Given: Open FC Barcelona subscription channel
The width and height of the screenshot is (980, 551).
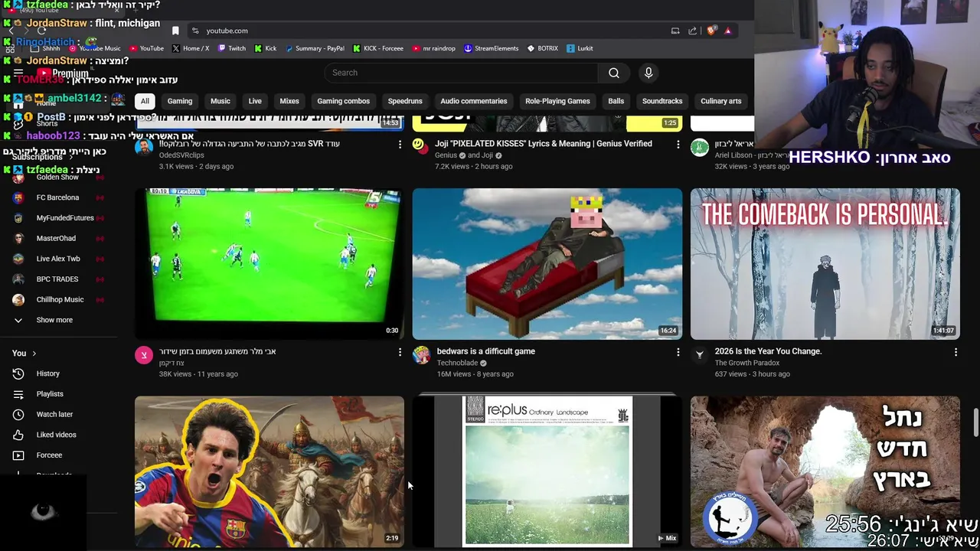Looking at the screenshot, I should (x=57, y=197).
